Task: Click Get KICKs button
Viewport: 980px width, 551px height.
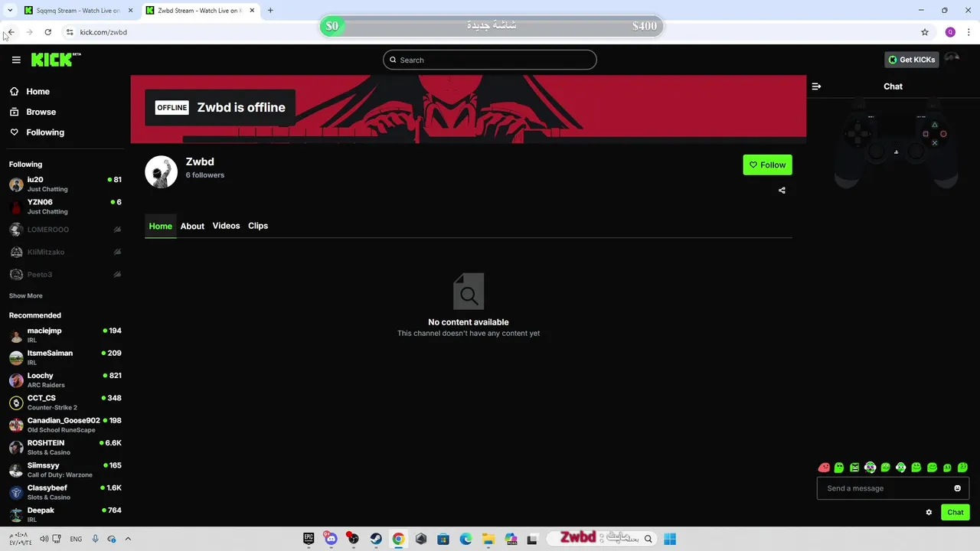Action: 912,60
